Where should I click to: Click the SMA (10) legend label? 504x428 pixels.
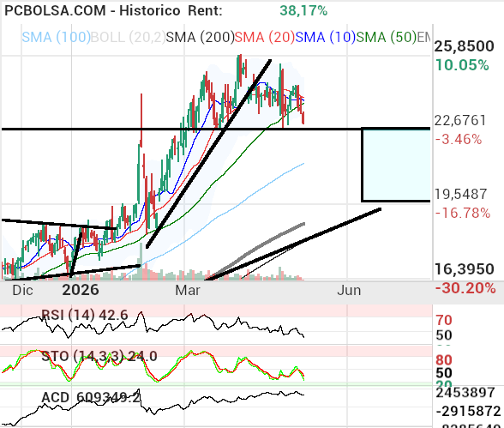click(x=326, y=37)
